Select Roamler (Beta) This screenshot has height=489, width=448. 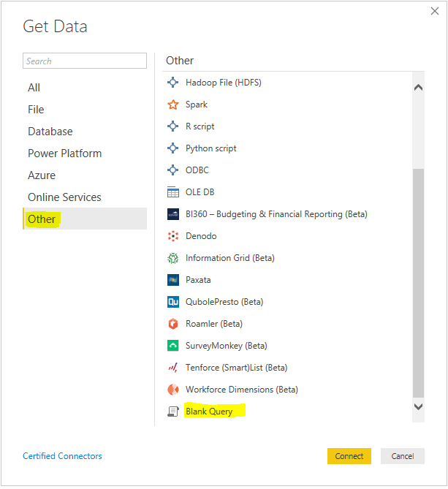coord(214,324)
